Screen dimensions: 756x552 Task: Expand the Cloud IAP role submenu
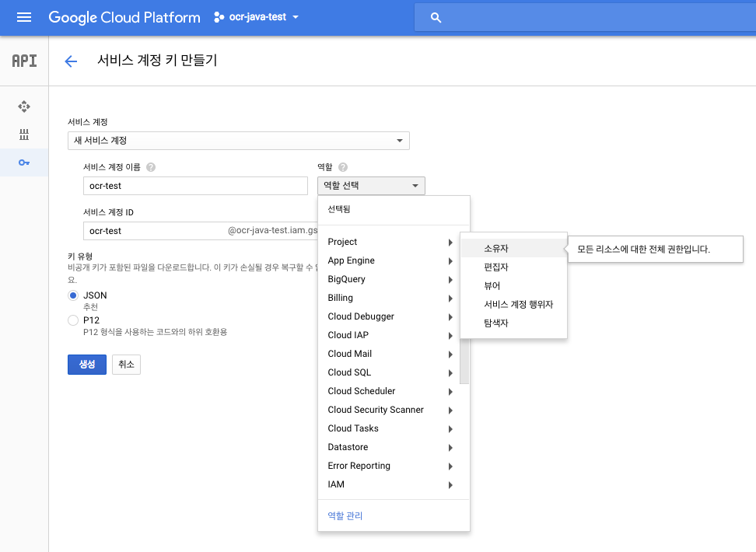(x=390, y=336)
